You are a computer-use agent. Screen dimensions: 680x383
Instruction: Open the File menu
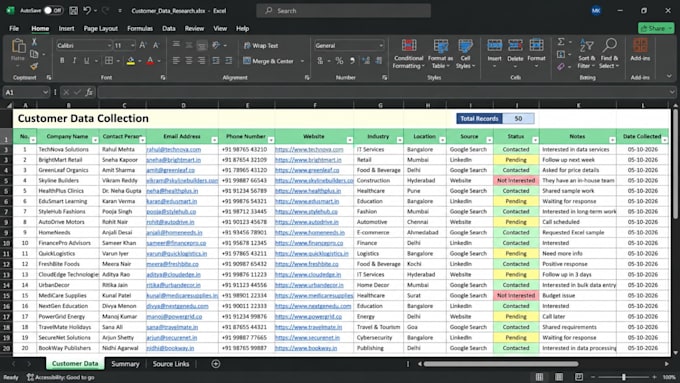(14, 28)
